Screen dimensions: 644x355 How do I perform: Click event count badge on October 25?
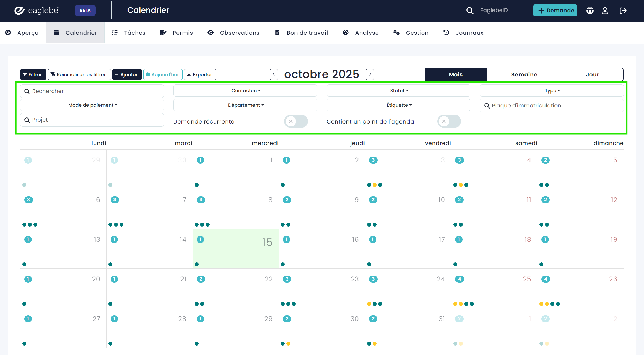pos(459,279)
